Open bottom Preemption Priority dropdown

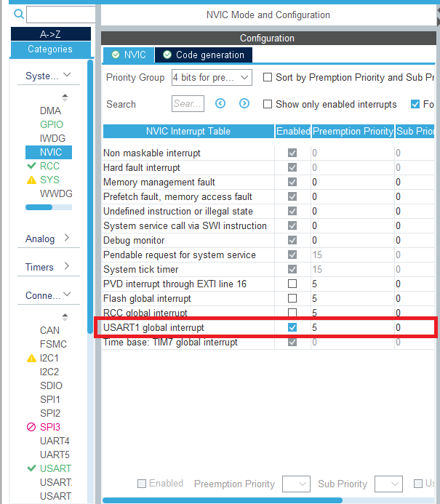(296, 484)
